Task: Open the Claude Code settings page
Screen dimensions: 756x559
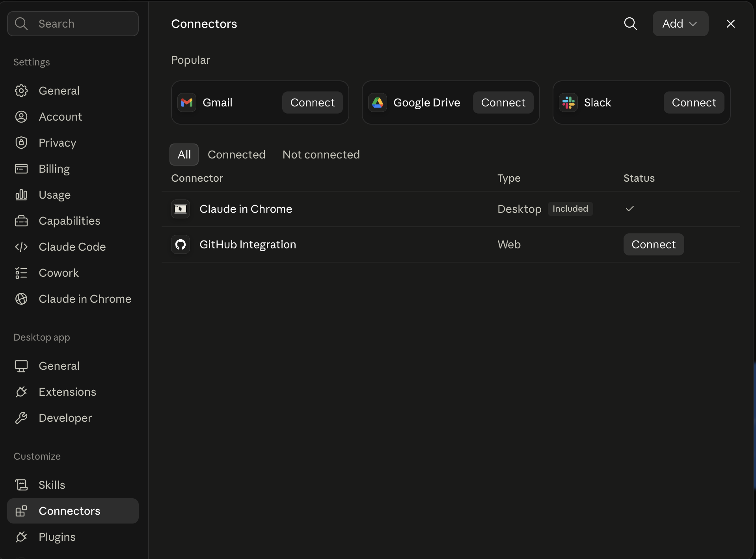Action: (73, 247)
